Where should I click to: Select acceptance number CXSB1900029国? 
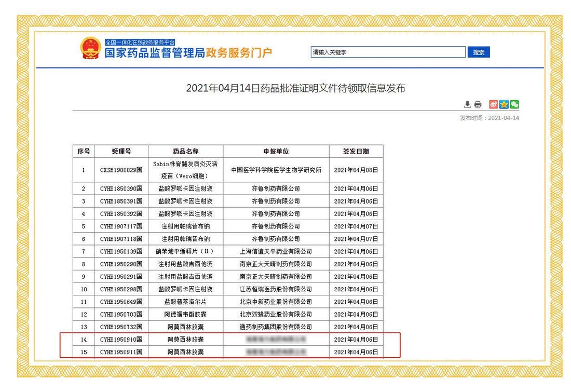(121, 170)
